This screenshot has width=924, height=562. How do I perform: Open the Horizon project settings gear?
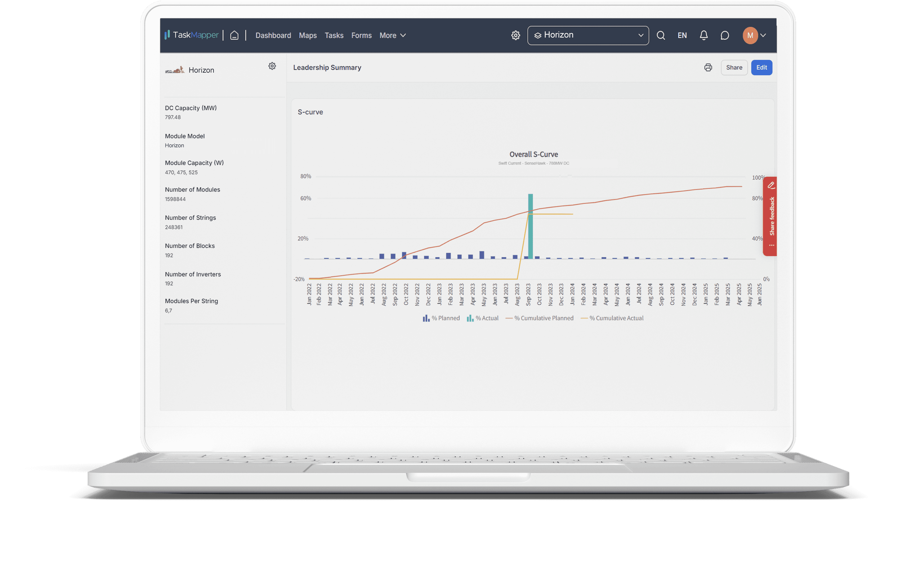(272, 66)
